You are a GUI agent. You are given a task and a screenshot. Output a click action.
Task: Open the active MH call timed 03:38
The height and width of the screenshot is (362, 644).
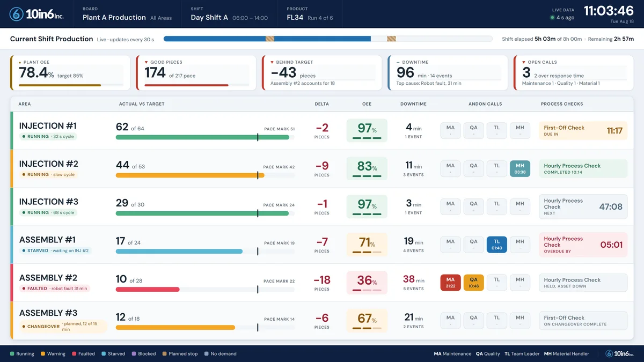coord(520,169)
